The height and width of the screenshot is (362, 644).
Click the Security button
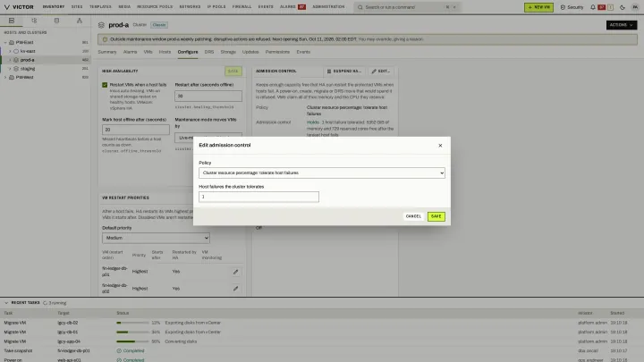coord(572,7)
